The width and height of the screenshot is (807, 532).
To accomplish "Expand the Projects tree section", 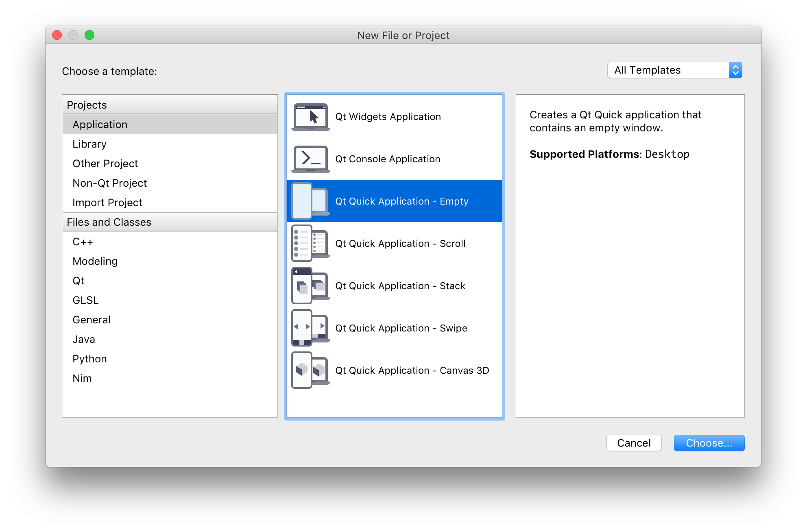I will 87,105.
